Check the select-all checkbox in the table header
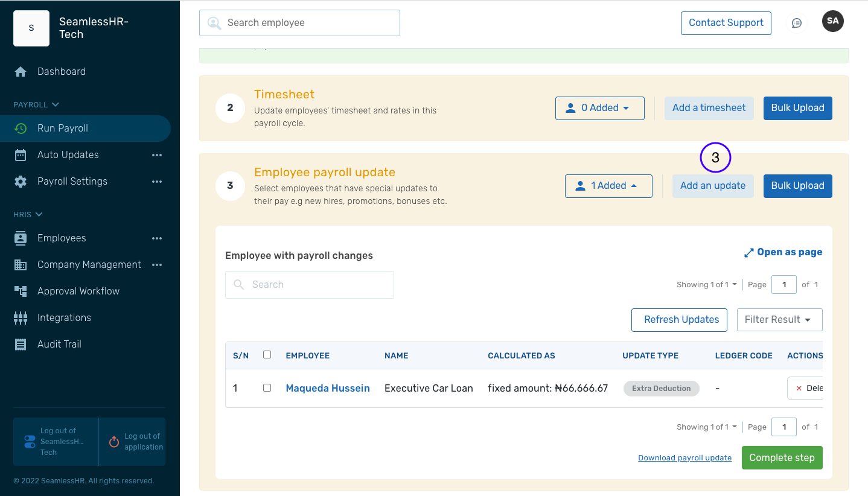This screenshot has width=868, height=496. click(x=267, y=354)
